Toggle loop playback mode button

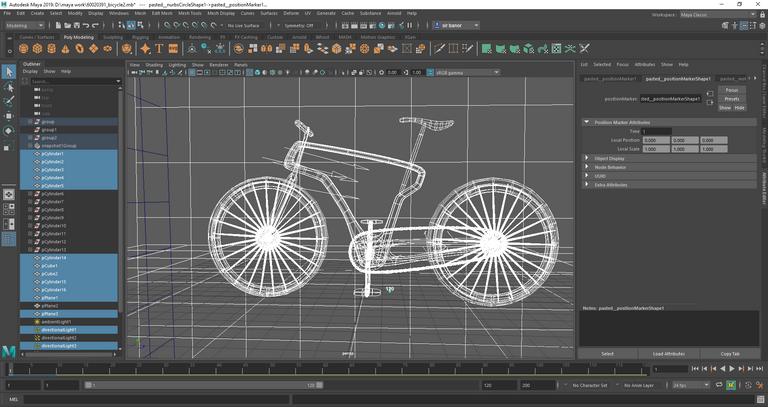pos(717,384)
